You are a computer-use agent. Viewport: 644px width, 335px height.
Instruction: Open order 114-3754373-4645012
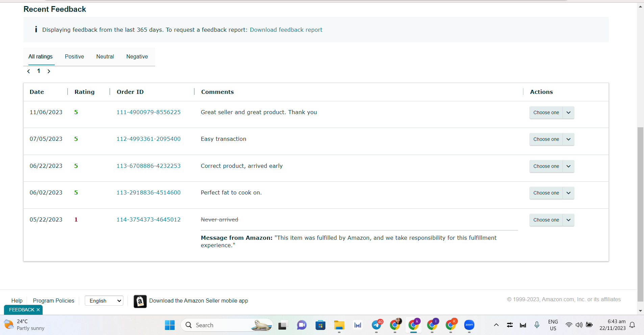148,220
